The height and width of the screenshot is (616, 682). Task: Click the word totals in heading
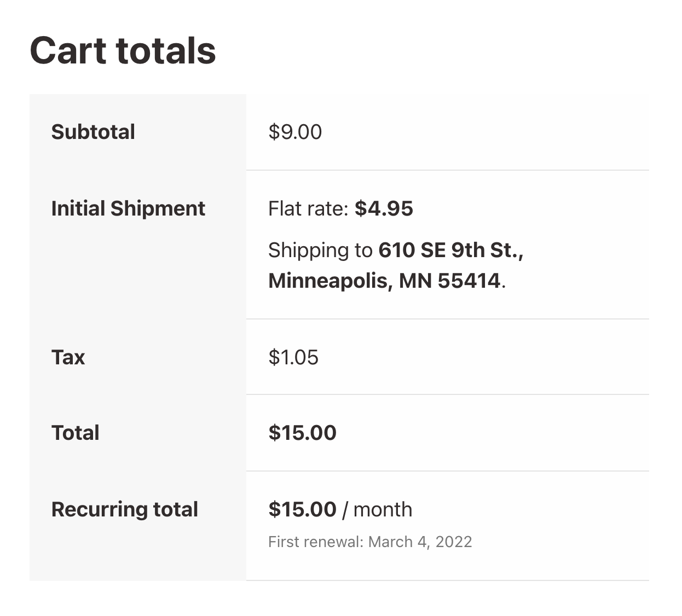point(166,50)
